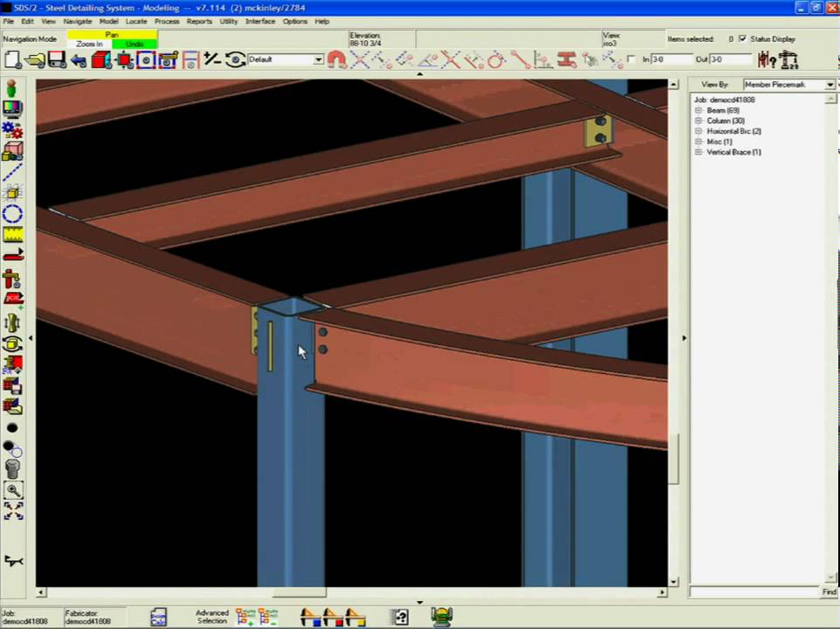This screenshot has height=629, width=840.
Task: Click the red magnet snap icon
Action: coord(337,59)
